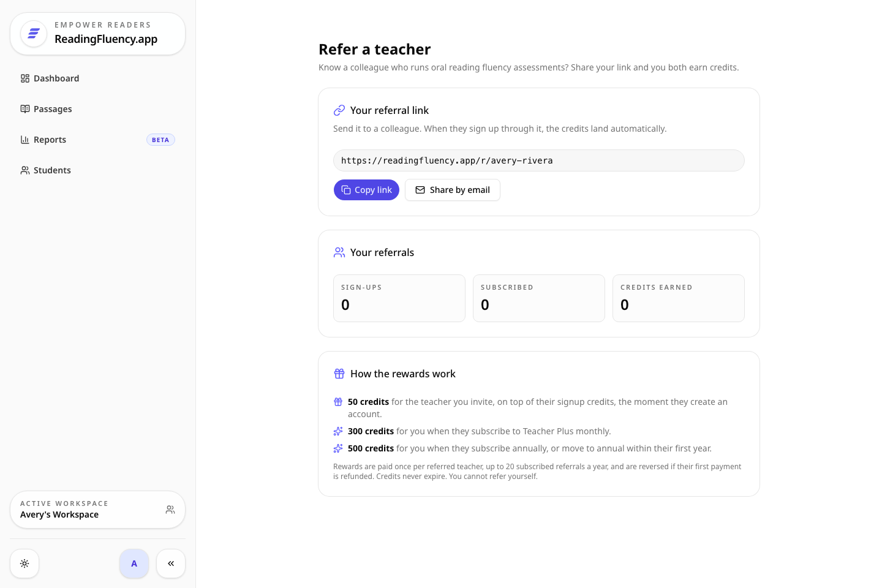The image size is (882, 588).
Task: Click the workspace members icon in Active Workspace
Action: click(170, 510)
